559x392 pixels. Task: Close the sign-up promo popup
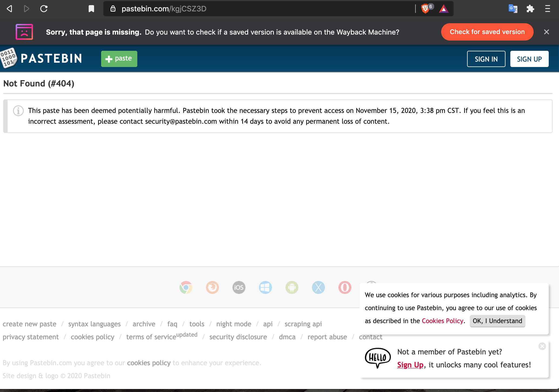click(x=542, y=346)
